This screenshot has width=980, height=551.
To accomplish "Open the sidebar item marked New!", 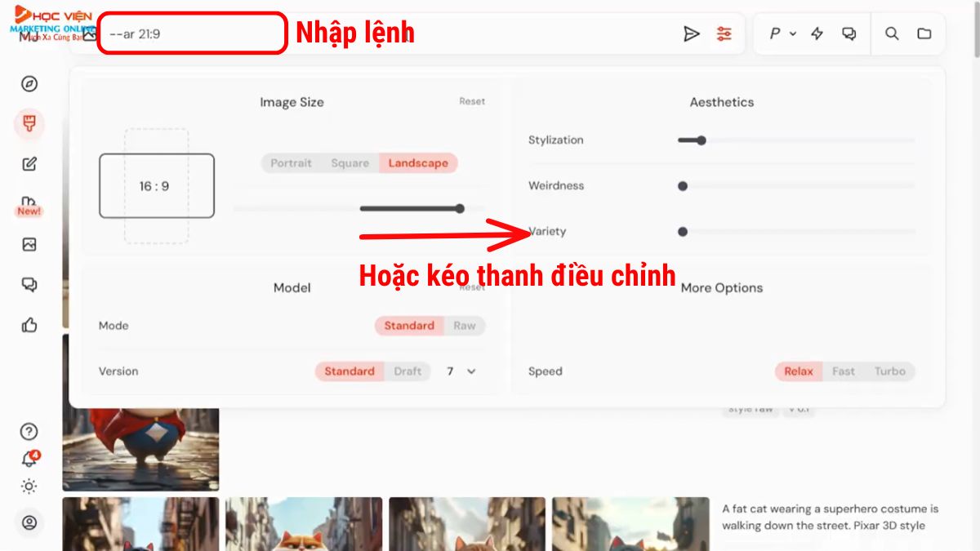I will click(29, 206).
